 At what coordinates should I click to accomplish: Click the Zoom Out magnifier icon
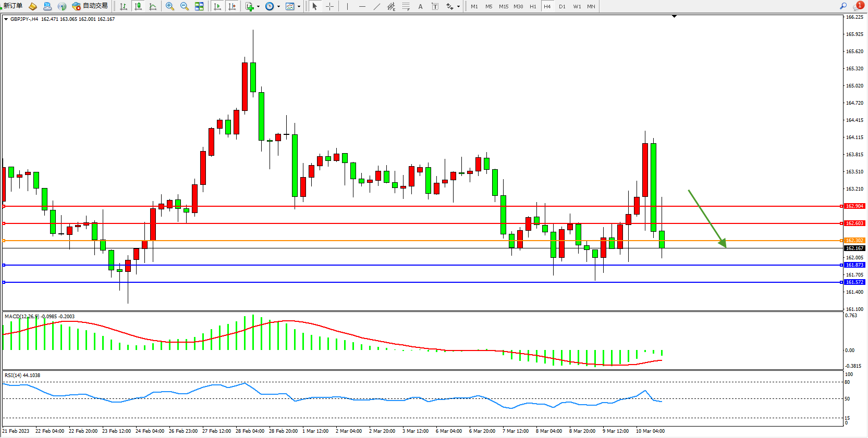[184, 6]
